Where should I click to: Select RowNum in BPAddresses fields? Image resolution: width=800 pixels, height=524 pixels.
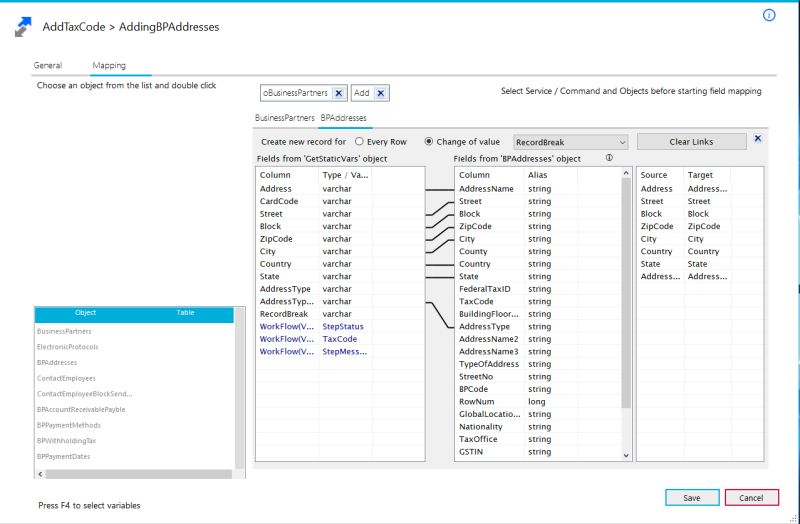click(x=538, y=402)
